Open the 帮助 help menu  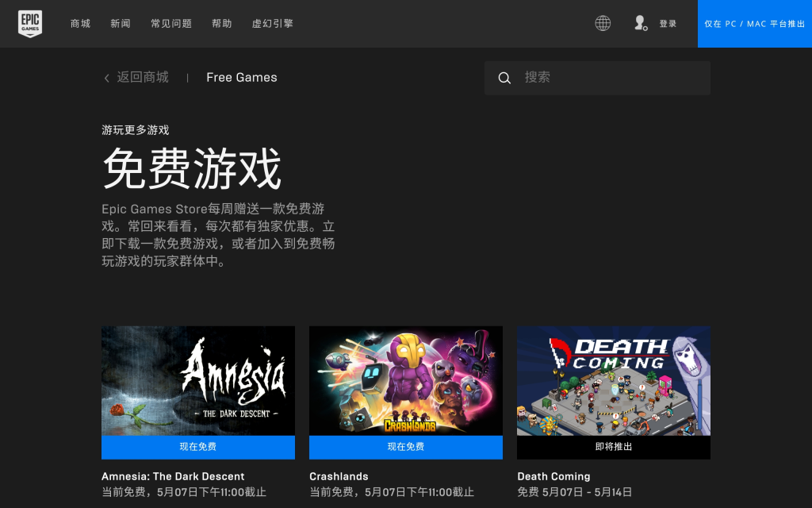point(222,23)
